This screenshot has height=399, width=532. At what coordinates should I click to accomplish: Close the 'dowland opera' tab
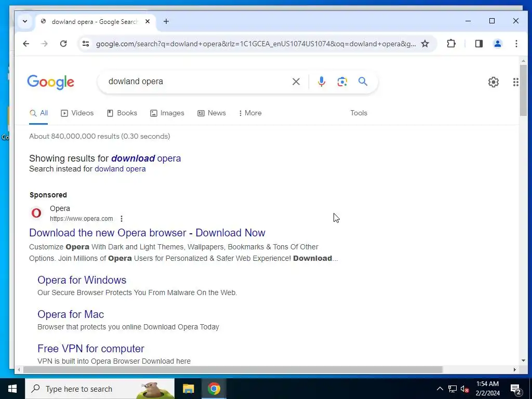click(147, 21)
